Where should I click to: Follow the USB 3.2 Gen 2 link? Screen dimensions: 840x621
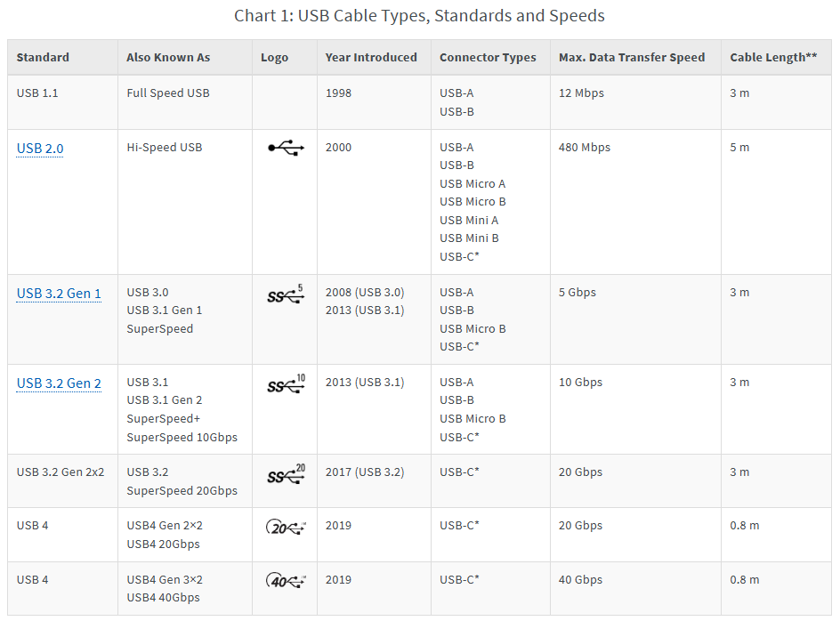tap(59, 383)
